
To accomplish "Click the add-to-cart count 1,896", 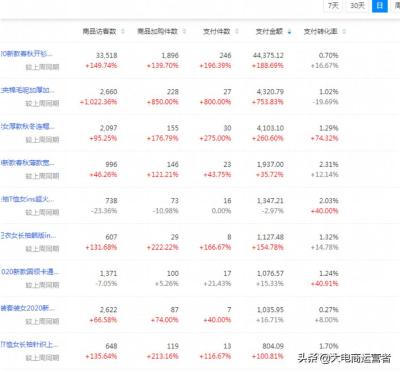I will [170, 55].
